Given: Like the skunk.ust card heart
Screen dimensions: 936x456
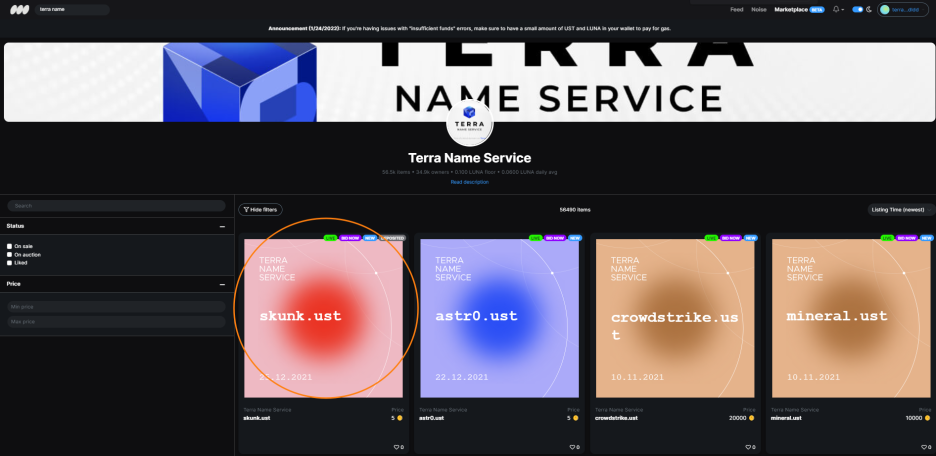Looking at the screenshot, I should point(396,447).
